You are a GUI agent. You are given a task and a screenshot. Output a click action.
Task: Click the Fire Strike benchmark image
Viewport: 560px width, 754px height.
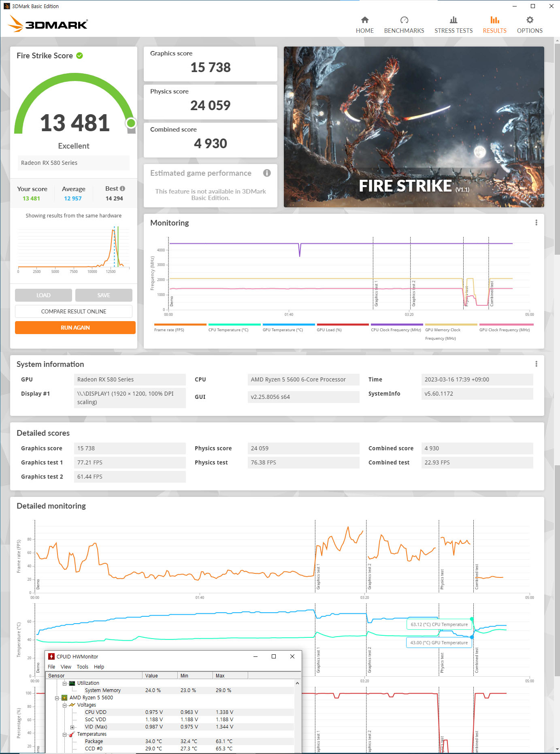coord(414,127)
